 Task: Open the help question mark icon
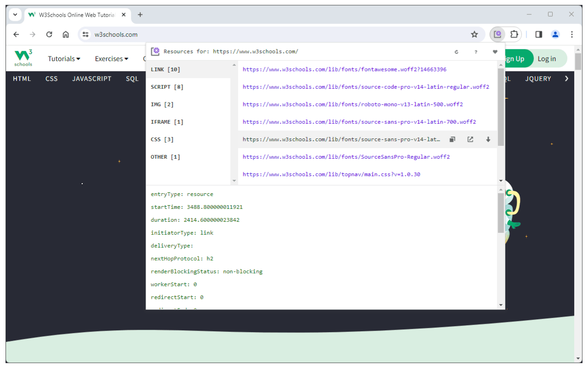pyautogui.click(x=476, y=52)
